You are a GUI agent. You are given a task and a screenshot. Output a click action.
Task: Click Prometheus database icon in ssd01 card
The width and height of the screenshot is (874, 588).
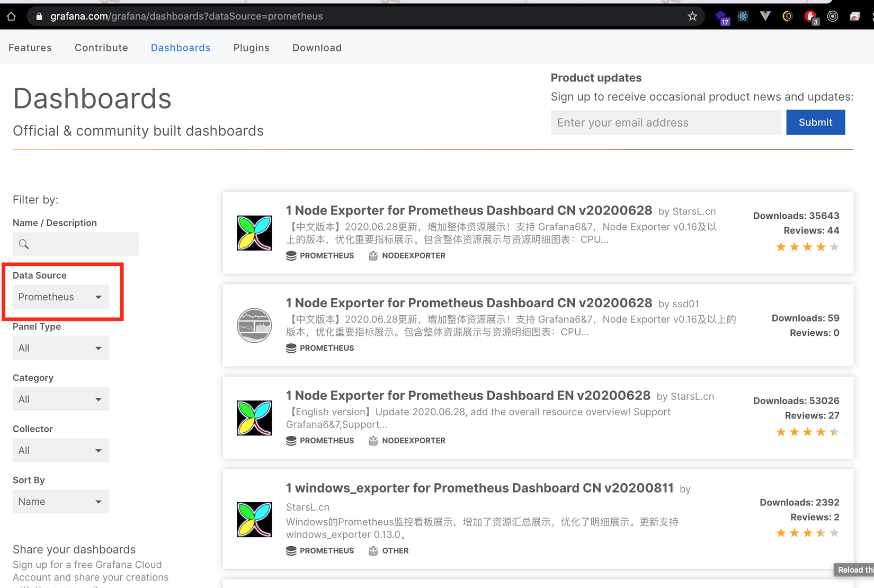(x=291, y=348)
